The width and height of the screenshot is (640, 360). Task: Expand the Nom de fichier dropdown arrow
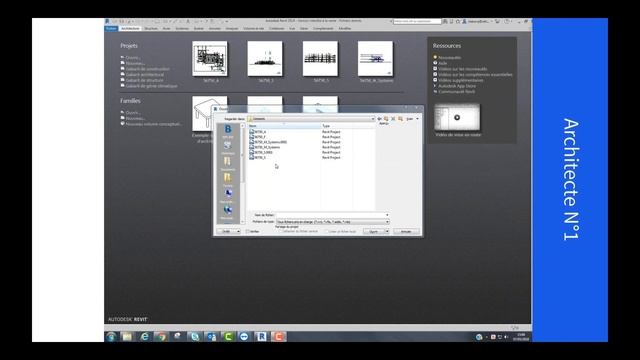pos(387,215)
